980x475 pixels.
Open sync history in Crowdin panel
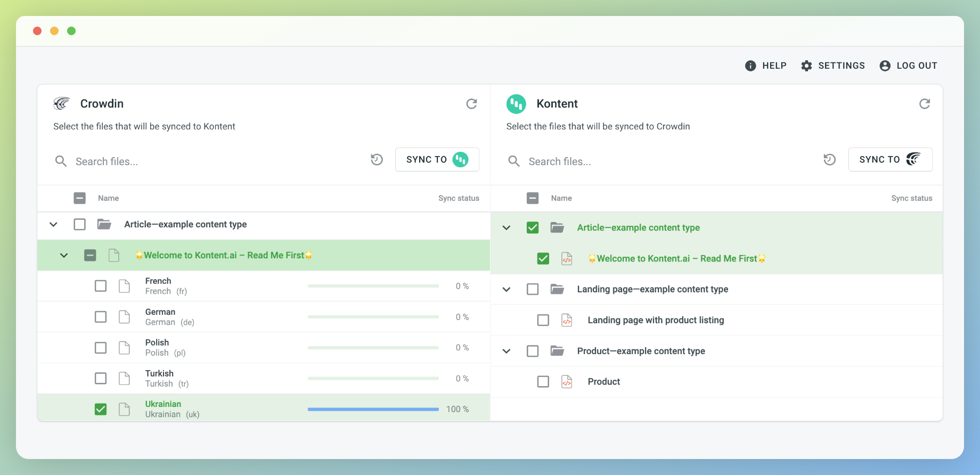[377, 159]
